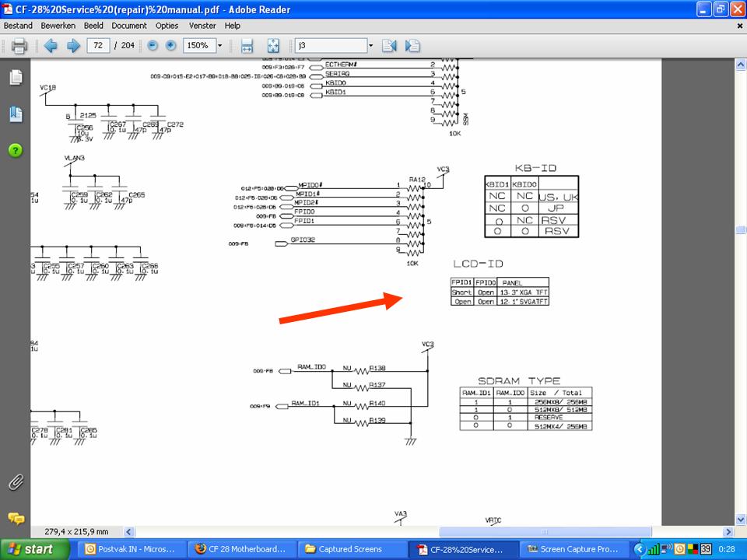The image size is (747, 560).
Task: Click the SERIRQ signal label
Action: click(337, 74)
